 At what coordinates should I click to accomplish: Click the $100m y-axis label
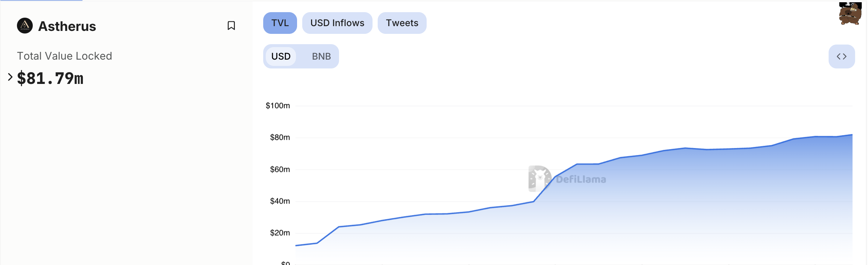tap(278, 106)
